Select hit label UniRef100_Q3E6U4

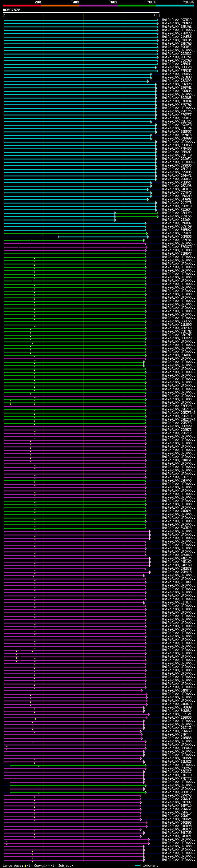tap(177, 64)
